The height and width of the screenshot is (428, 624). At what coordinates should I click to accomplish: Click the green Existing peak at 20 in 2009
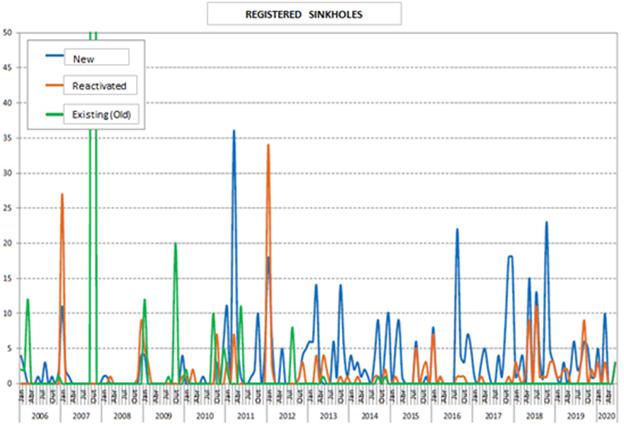click(175, 244)
